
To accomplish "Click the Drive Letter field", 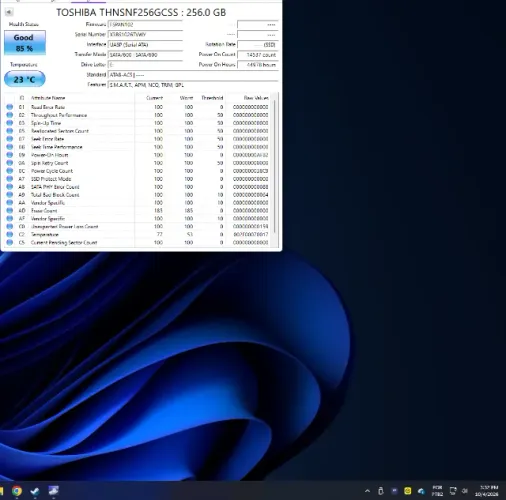I will click(145, 65).
